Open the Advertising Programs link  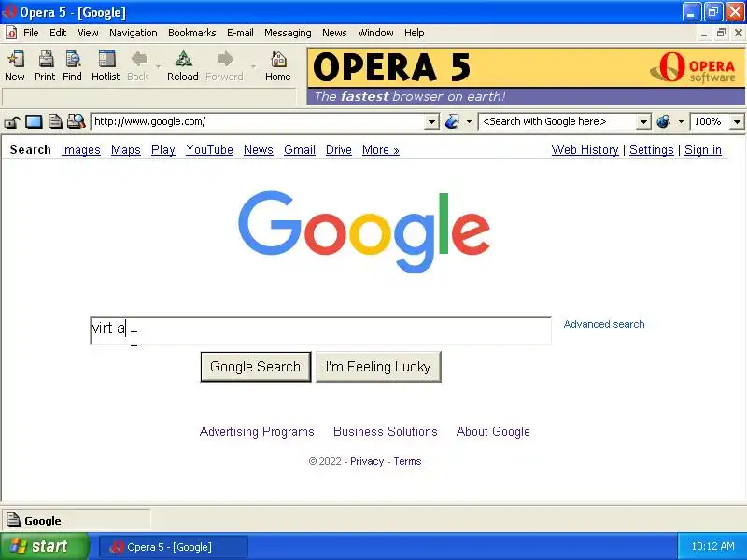(x=257, y=431)
